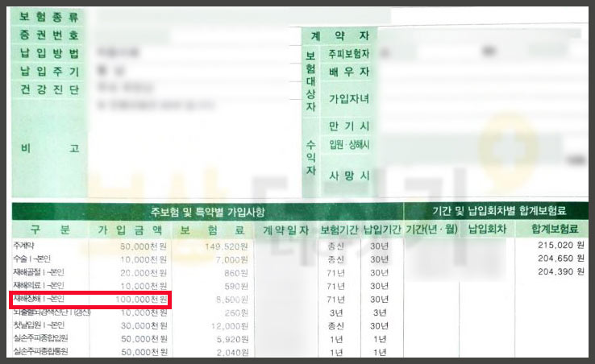This screenshot has width=595, height=364.
Task: Select the 주계약 row label
Action: coord(25,245)
